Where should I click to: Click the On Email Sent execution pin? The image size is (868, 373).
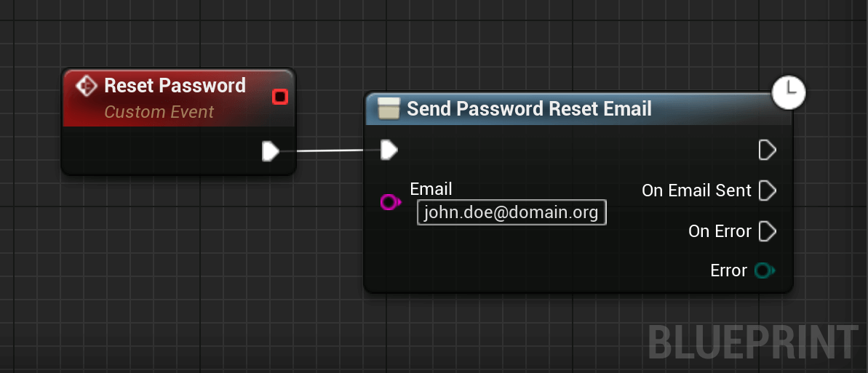pyautogui.click(x=768, y=190)
